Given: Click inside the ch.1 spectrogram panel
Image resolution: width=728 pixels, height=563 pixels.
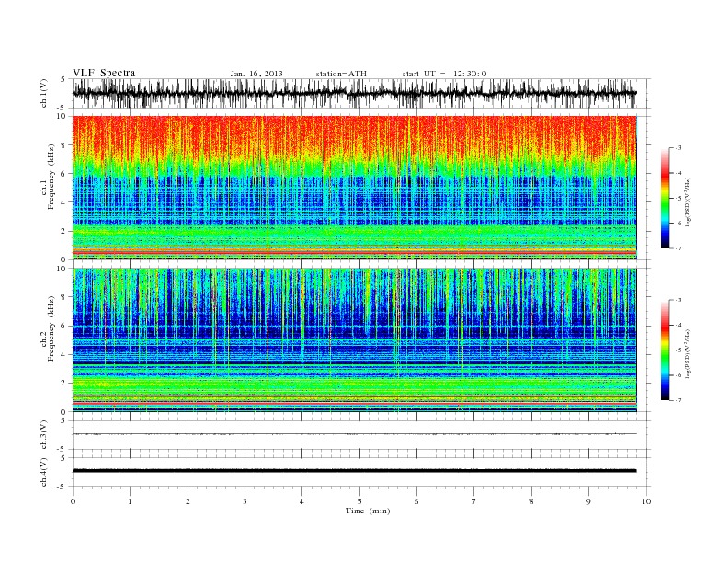Looking at the screenshot, I should [x=354, y=188].
